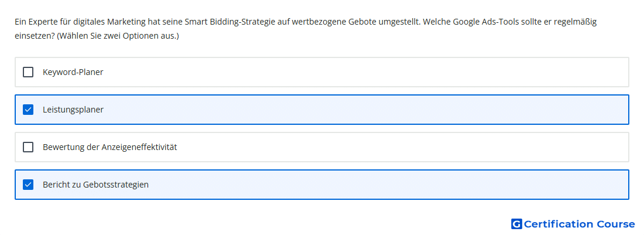644x235 pixels.
Task: Click the word "einsetzen?" in the question
Action: pos(35,36)
